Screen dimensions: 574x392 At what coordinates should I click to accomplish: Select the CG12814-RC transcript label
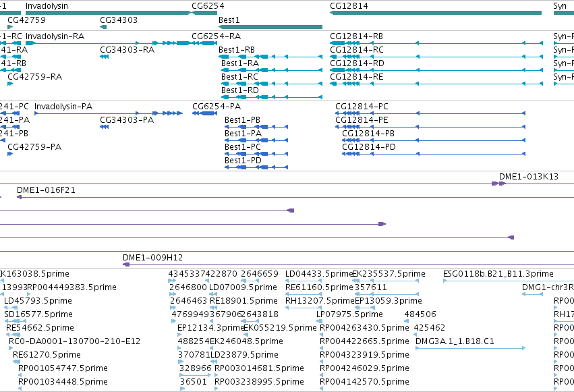(x=357, y=50)
